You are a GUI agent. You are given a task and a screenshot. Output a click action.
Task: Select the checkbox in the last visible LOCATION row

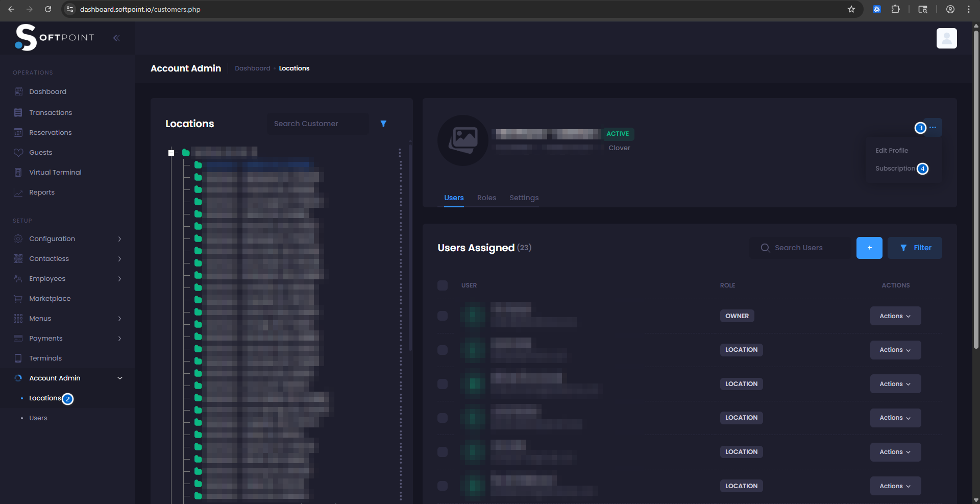[x=443, y=486]
